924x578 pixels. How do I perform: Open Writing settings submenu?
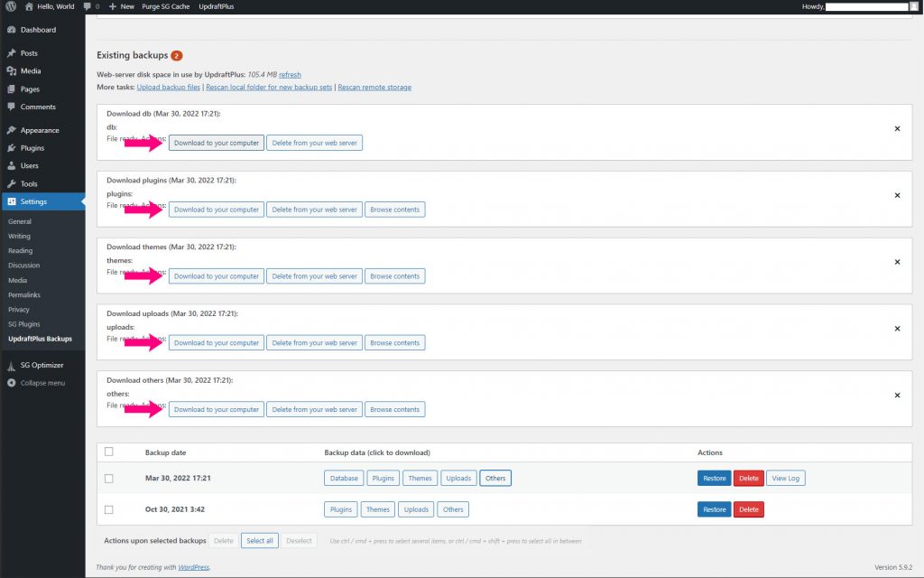pos(19,236)
